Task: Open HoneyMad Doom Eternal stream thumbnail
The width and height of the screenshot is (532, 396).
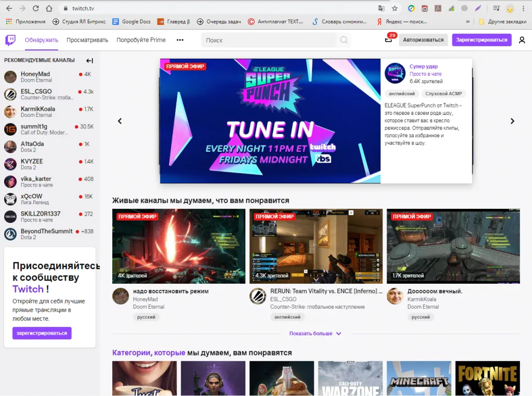Action: pos(179,246)
